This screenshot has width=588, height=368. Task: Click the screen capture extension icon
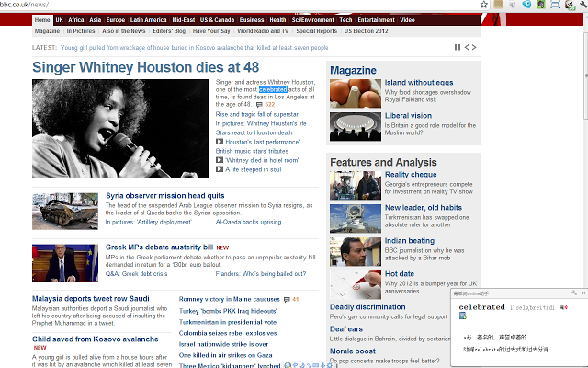555,5
